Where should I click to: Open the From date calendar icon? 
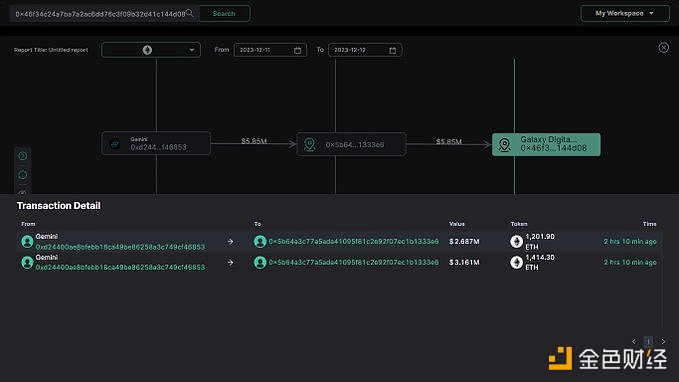[x=297, y=50]
